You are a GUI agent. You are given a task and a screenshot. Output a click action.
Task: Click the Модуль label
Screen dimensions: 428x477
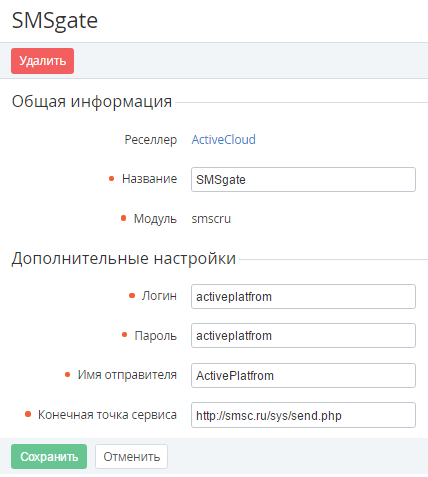click(x=155, y=219)
